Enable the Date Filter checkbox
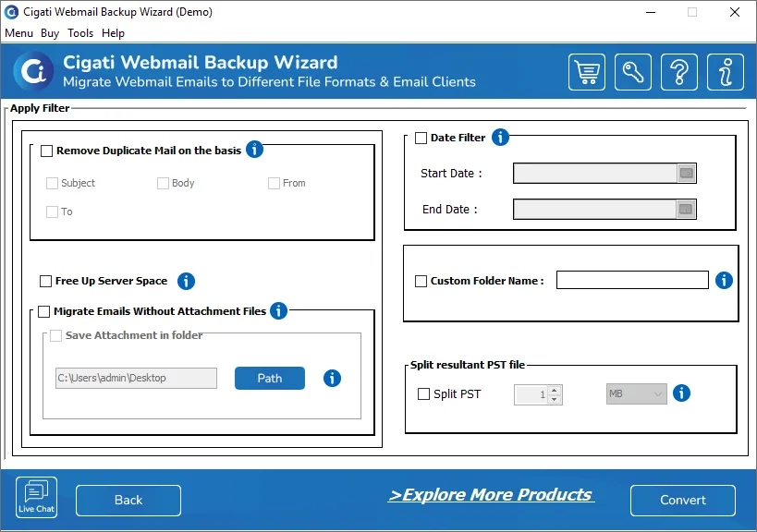This screenshot has width=757, height=532. (x=421, y=138)
